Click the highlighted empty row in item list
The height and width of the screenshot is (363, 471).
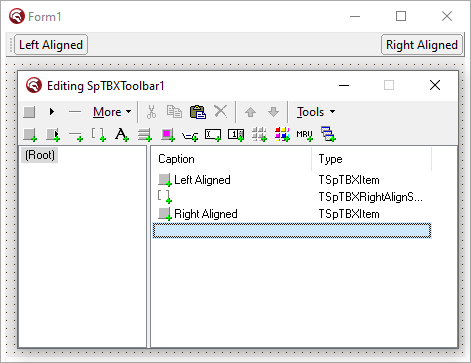(292, 231)
